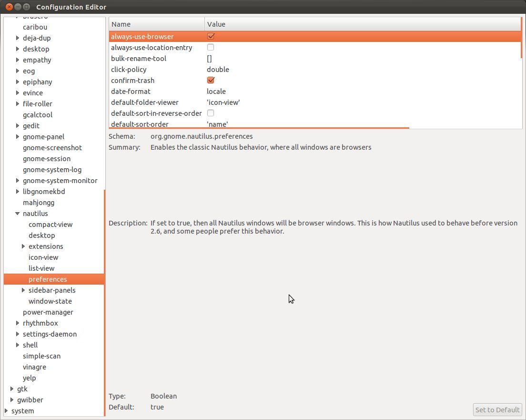Image resolution: width=526 pixels, height=420 pixels.
Task: Expand the settings-daemon node
Action: [x=18, y=334]
